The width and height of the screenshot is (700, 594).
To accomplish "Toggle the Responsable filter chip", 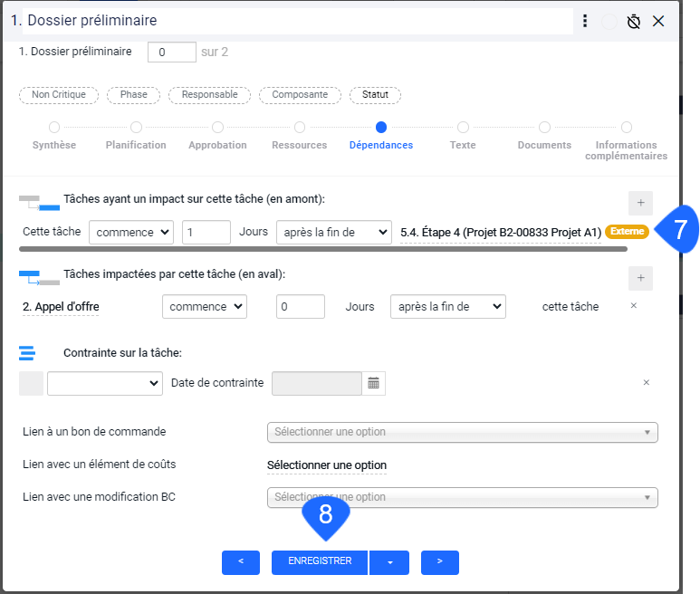I will [209, 95].
